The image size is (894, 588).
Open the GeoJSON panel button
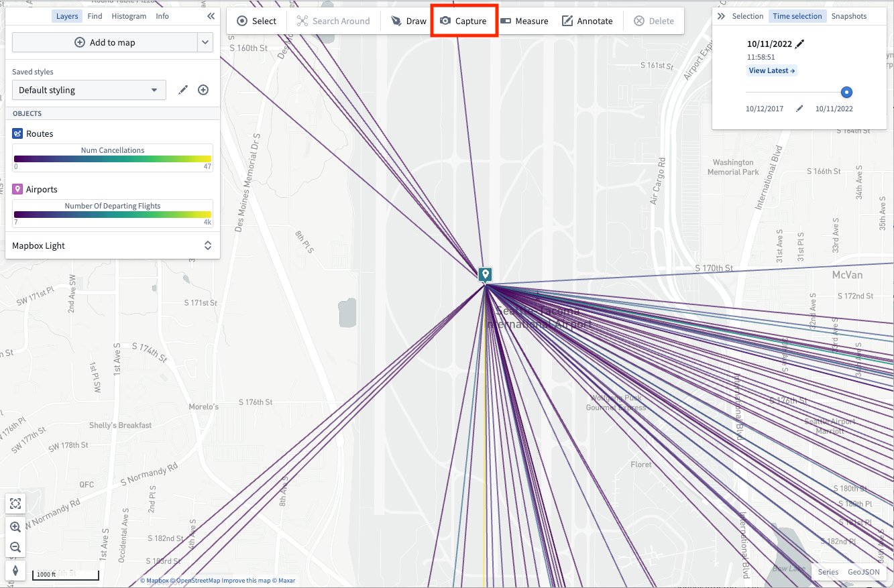pos(864,572)
